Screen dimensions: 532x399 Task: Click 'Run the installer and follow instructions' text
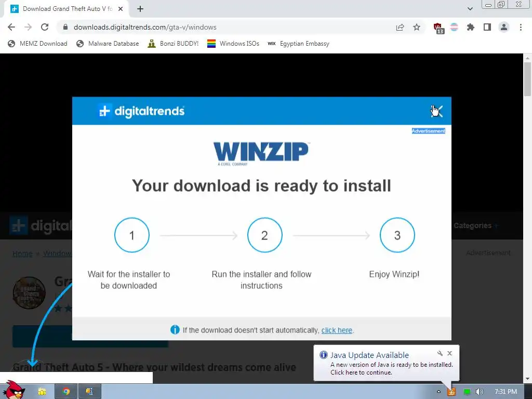[261, 280]
